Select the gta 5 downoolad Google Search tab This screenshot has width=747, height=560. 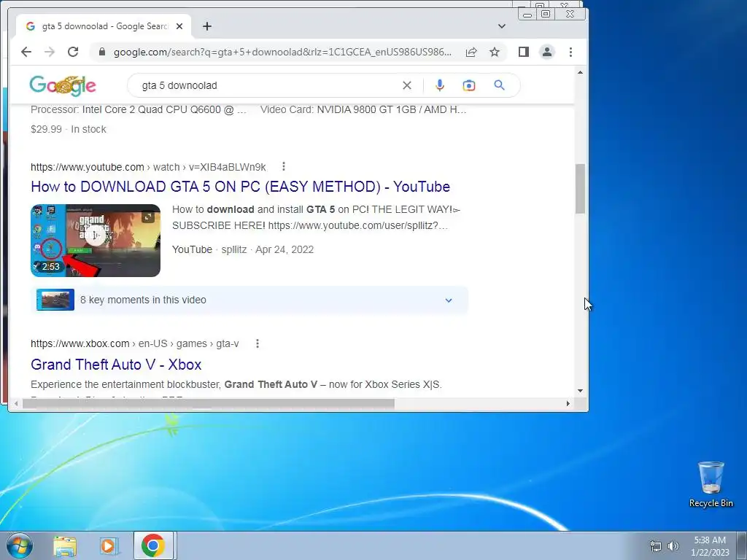104,26
